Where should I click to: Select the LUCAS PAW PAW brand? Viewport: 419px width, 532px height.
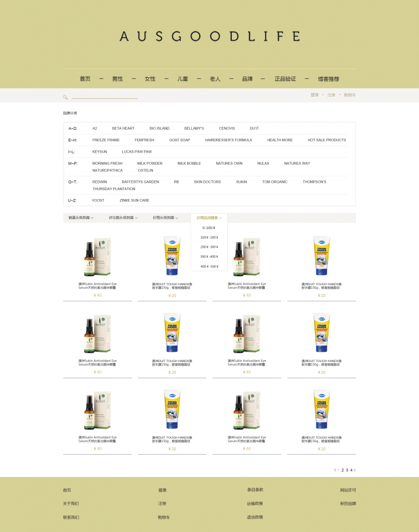pos(137,152)
